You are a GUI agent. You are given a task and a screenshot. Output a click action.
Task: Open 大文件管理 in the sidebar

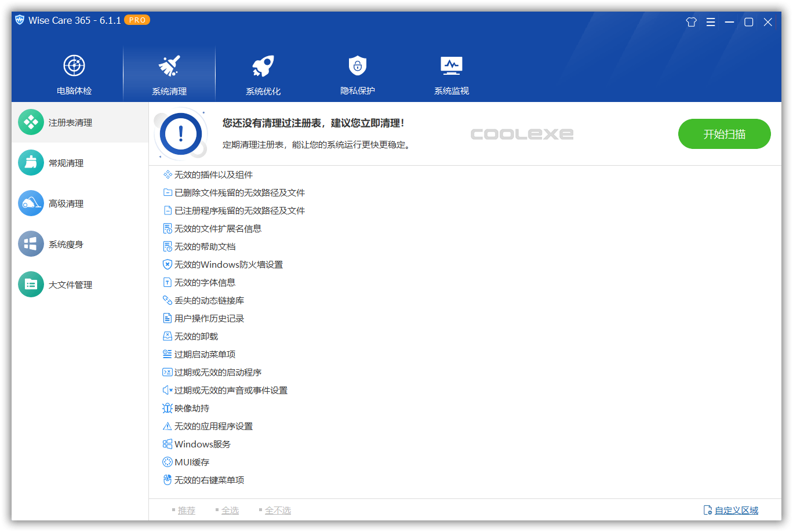80,285
